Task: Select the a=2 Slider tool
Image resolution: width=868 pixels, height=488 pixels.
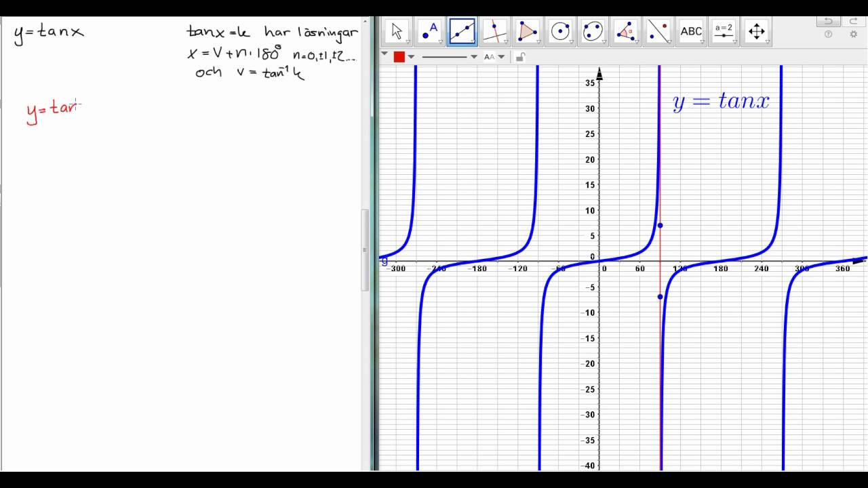Action: click(724, 31)
